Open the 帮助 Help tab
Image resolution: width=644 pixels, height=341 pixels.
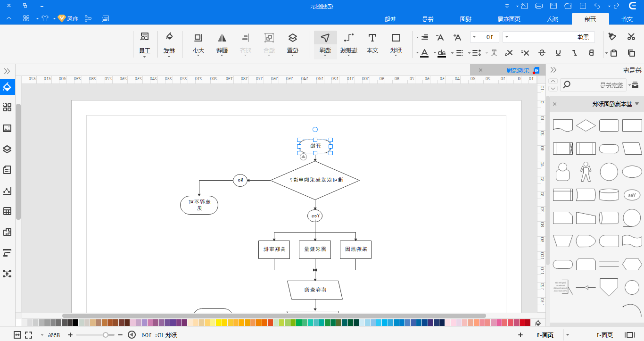390,19
